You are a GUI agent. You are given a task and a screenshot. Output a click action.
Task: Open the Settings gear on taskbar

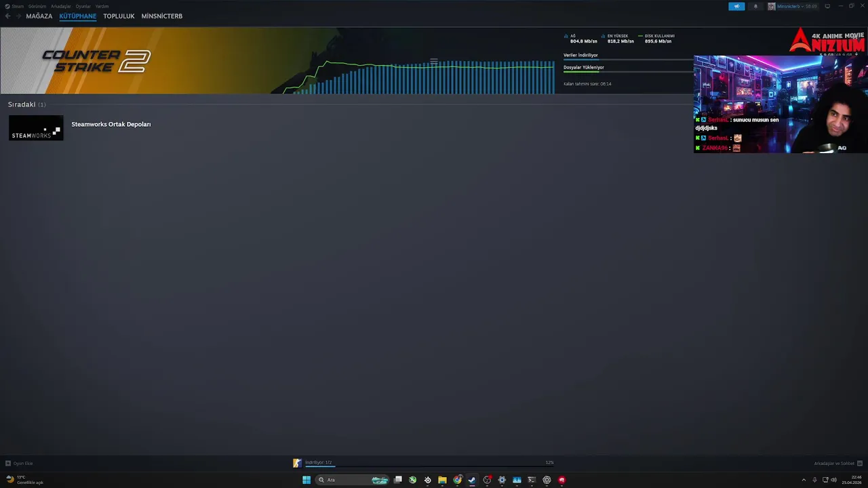(502, 480)
